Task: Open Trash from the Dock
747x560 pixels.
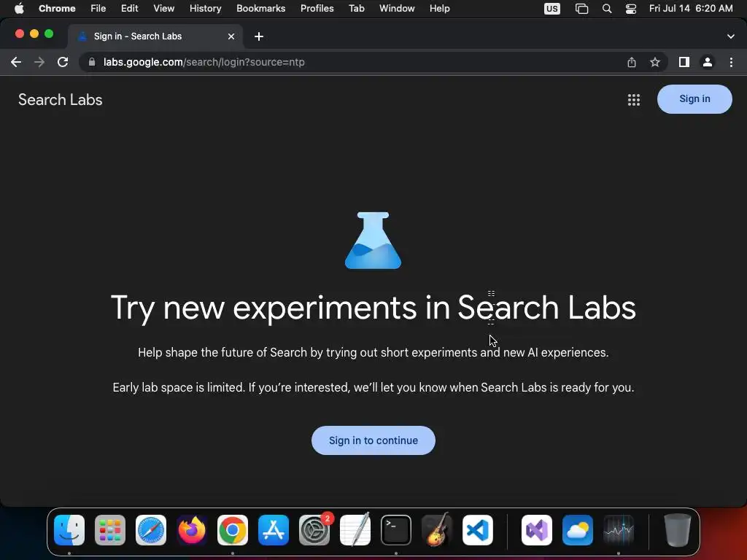Action: point(678,530)
